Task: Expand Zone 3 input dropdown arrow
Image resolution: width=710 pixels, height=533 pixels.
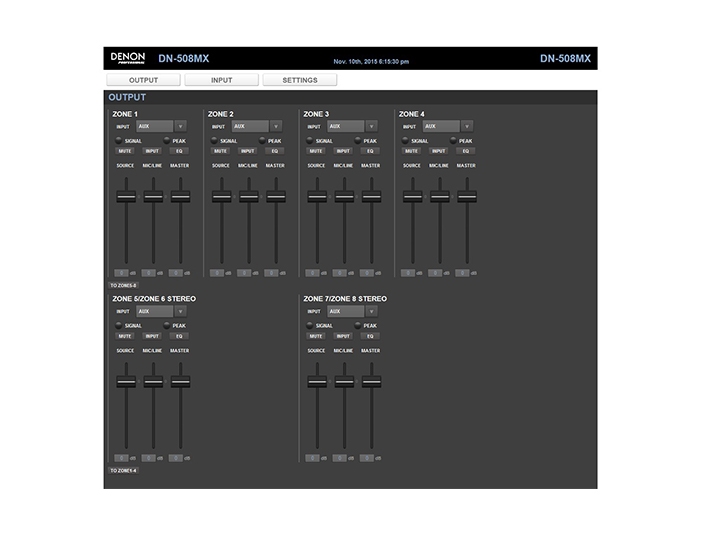Action: pos(371,126)
